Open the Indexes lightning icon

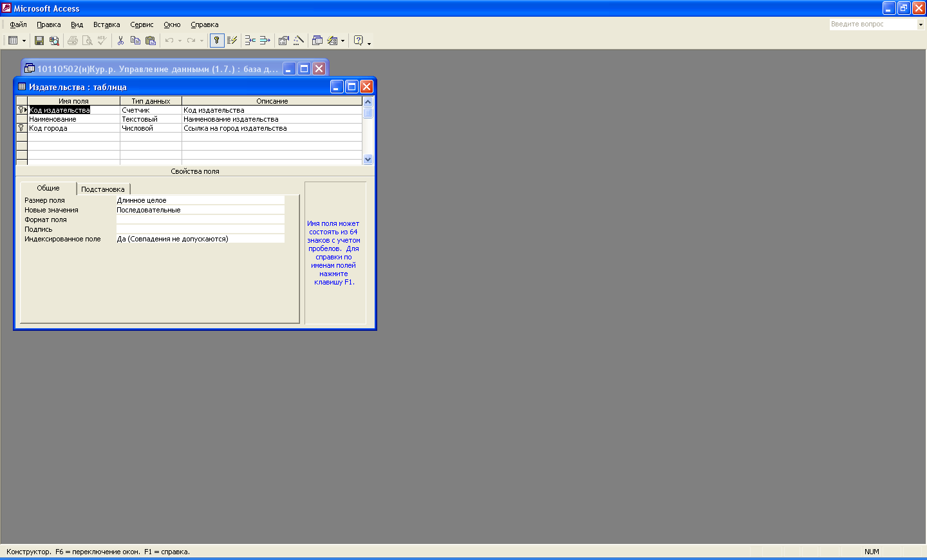[232, 41]
